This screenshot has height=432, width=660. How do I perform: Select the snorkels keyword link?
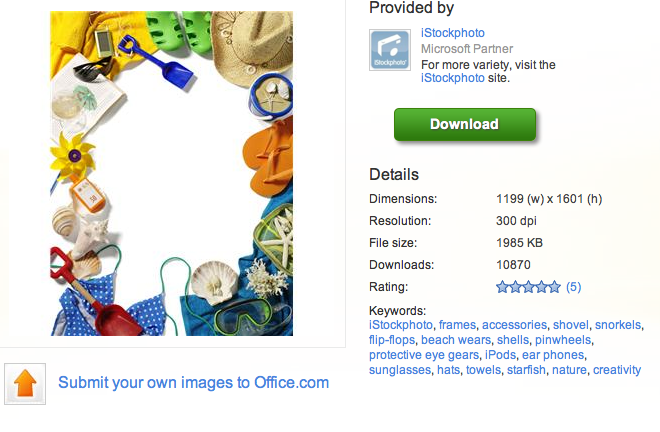(x=618, y=325)
